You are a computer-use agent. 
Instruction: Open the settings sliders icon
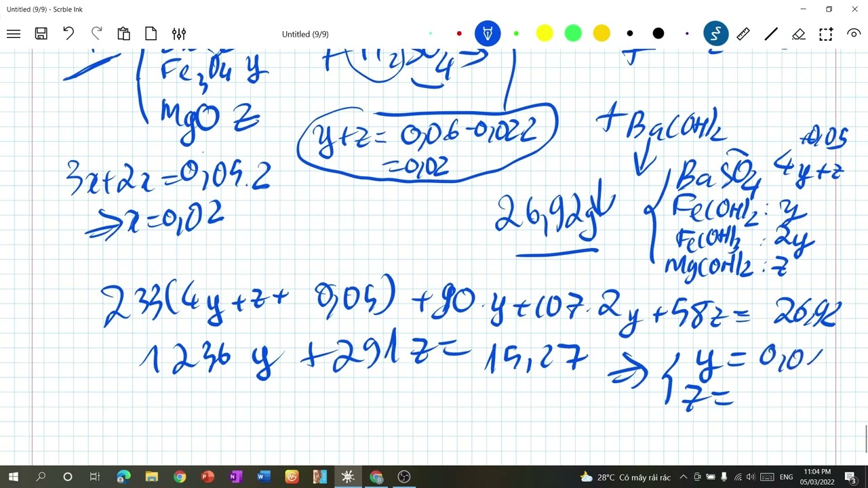point(179,34)
